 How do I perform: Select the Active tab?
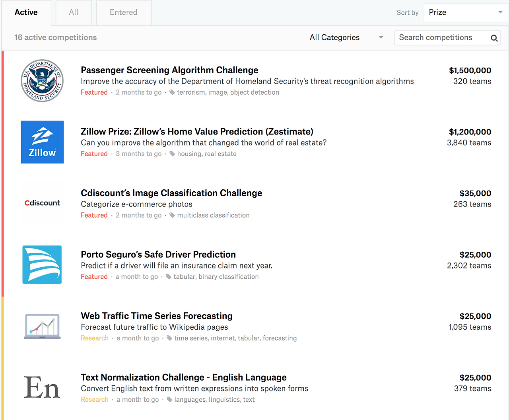(x=26, y=13)
